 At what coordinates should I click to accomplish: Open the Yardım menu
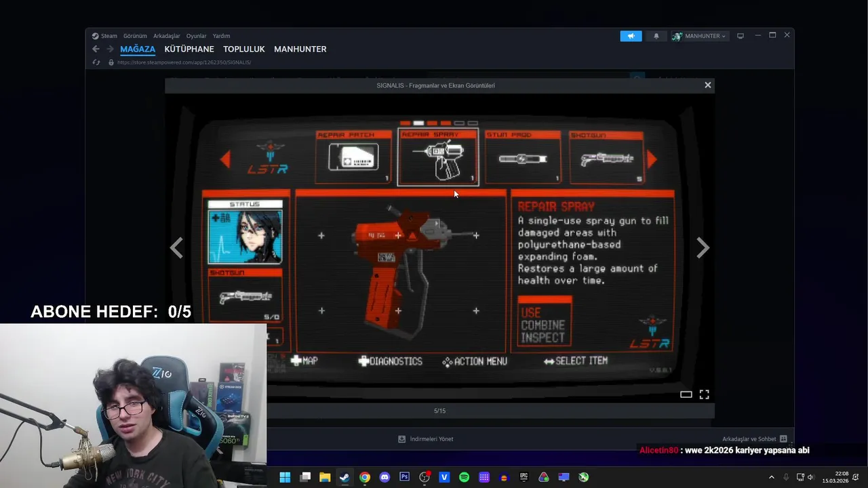pyautogui.click(x=221, y=36)
